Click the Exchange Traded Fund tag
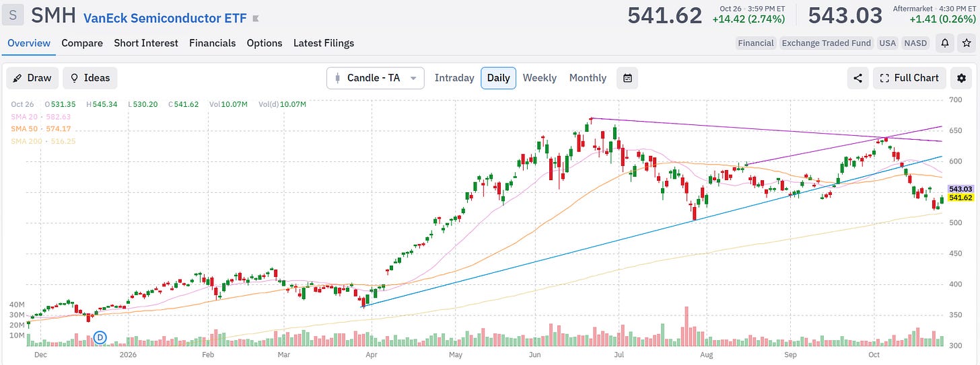 (x=827, y=43)
